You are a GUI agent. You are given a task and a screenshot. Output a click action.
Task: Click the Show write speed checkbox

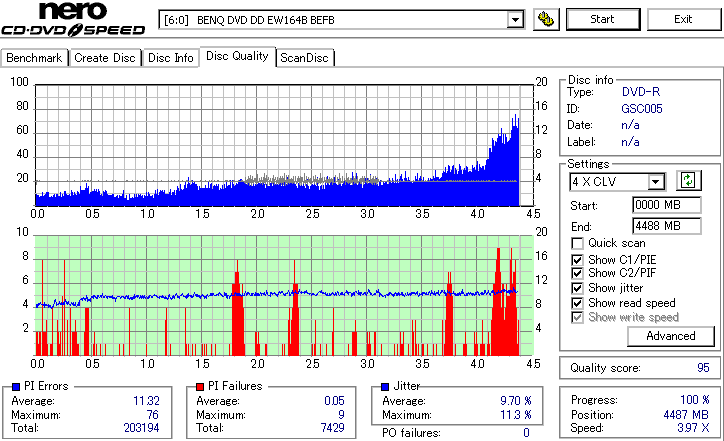pos(577,317)
